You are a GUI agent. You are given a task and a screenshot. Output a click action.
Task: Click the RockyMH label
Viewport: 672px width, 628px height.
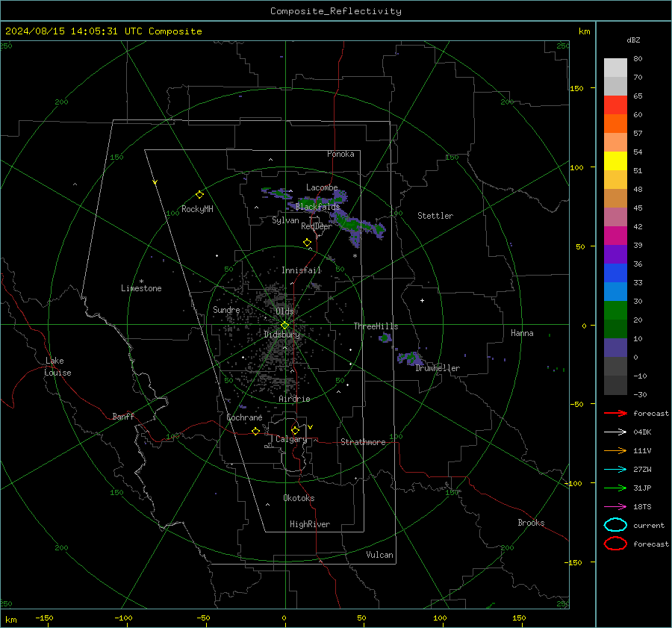point(197,209)
